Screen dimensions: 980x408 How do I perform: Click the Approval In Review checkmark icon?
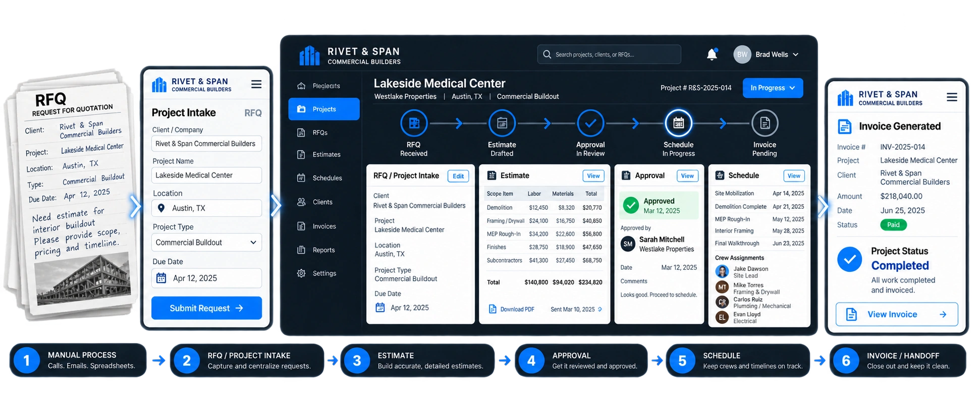(590, 123)
